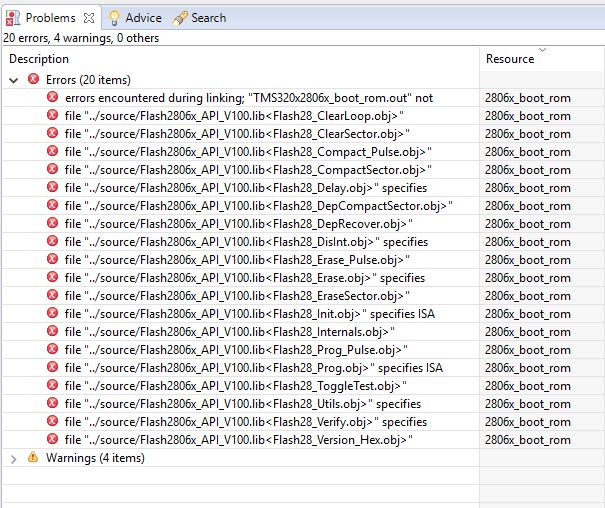Click error icon on Flash28_ClearLoop.obj row
This screenshot has height=508, width=605.
tap(52, 115)
